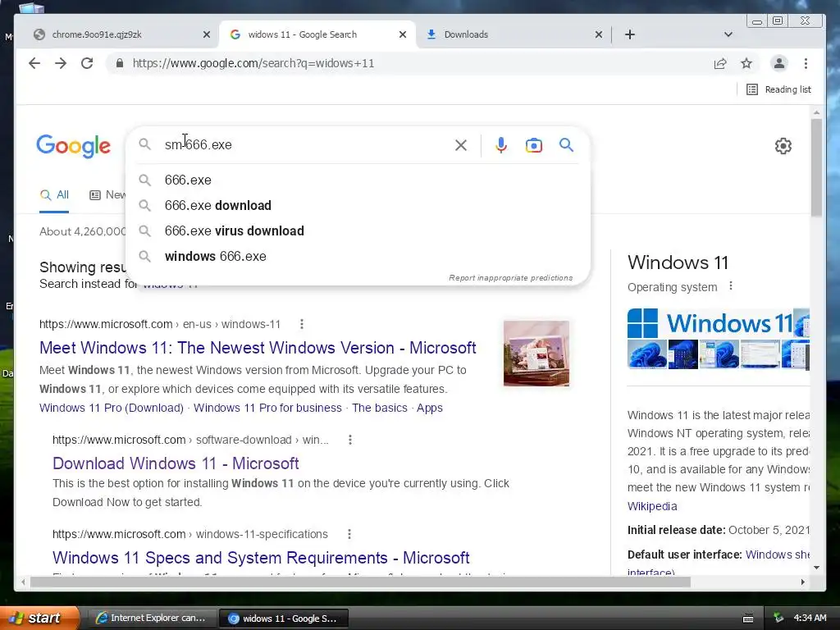Open the Windows start menu
The image size is (840, 630).
pyautogui.click(x=39, y=619)
